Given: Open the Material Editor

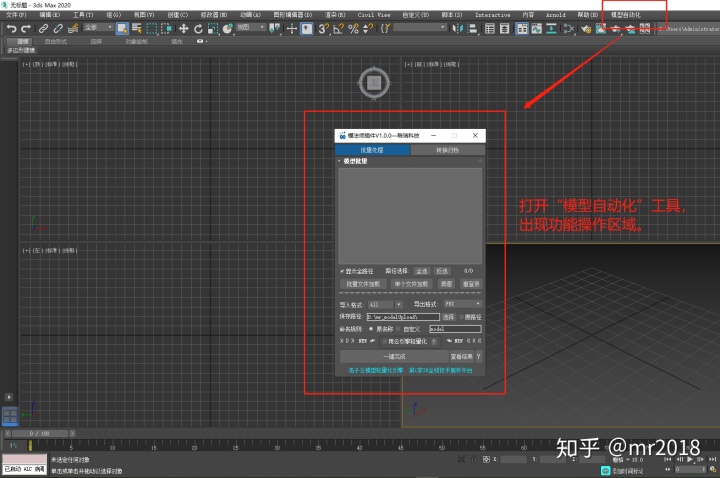Looking at the screenshot, I should click(569, 29).
